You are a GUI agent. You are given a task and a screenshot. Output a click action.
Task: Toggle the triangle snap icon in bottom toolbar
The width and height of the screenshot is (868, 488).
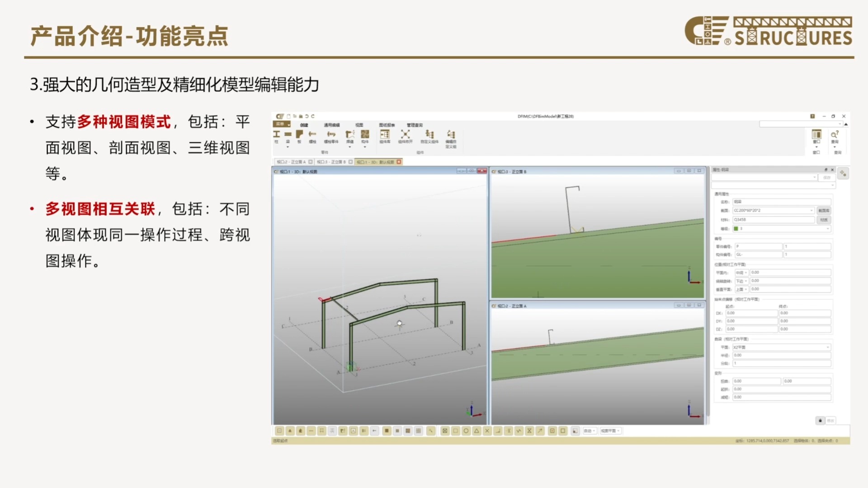(476, 431)
